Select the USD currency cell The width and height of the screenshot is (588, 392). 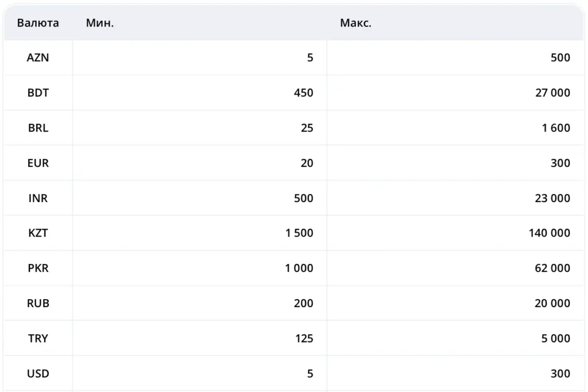pyautogui.click(x=38, y=373)
